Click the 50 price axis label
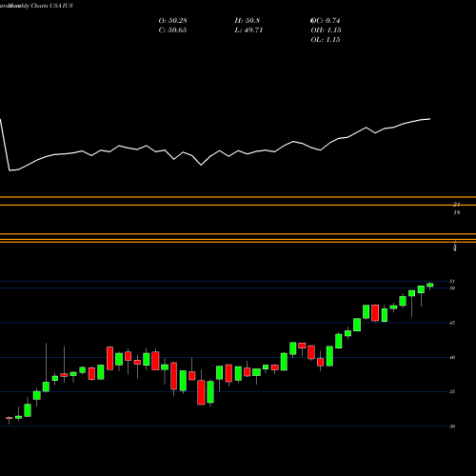The width and height of the screenshot is (476, 476). tap(452, 288)
